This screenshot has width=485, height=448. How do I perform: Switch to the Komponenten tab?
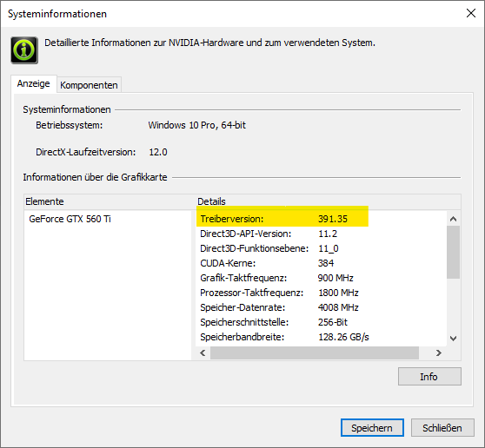pos(89,85)
